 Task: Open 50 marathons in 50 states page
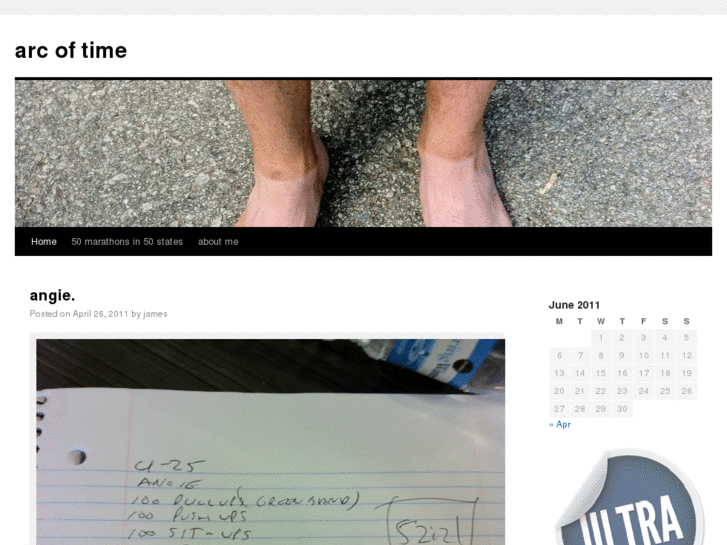[x=127, y=242]
